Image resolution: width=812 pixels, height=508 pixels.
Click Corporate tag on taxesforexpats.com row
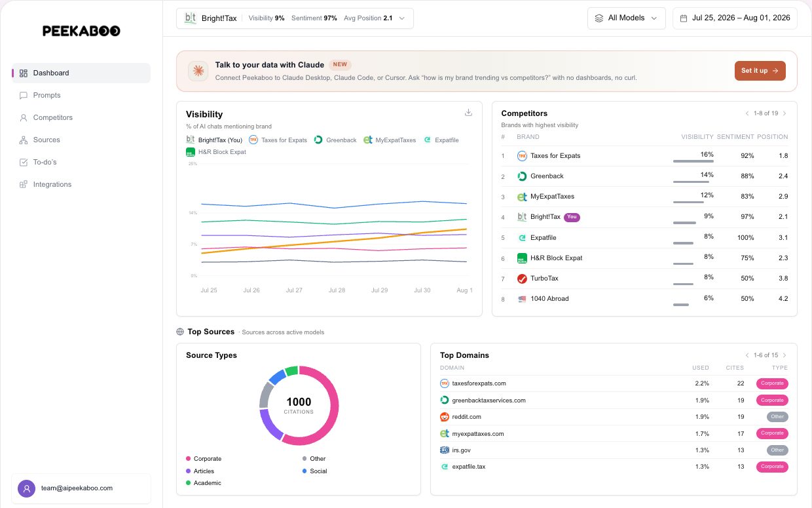[772, 383]
